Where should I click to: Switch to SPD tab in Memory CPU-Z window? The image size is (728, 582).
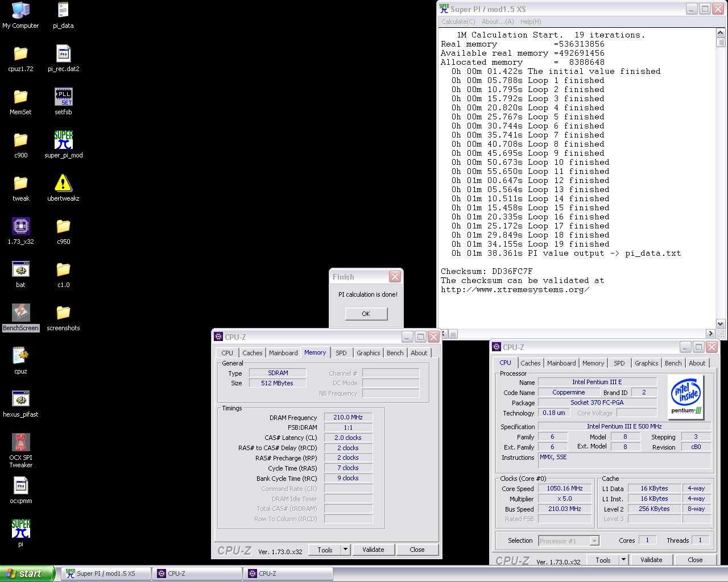[341, 353]
